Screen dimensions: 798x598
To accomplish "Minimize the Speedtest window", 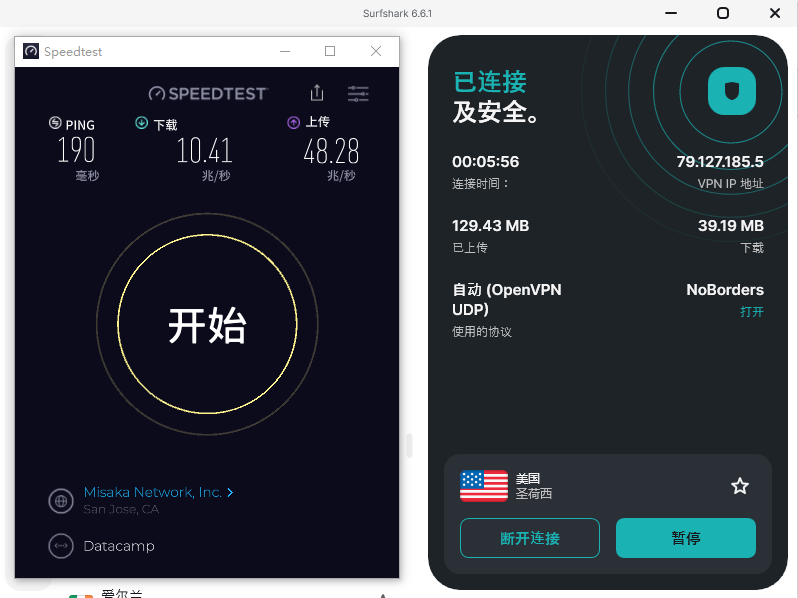I will [285, 51].
